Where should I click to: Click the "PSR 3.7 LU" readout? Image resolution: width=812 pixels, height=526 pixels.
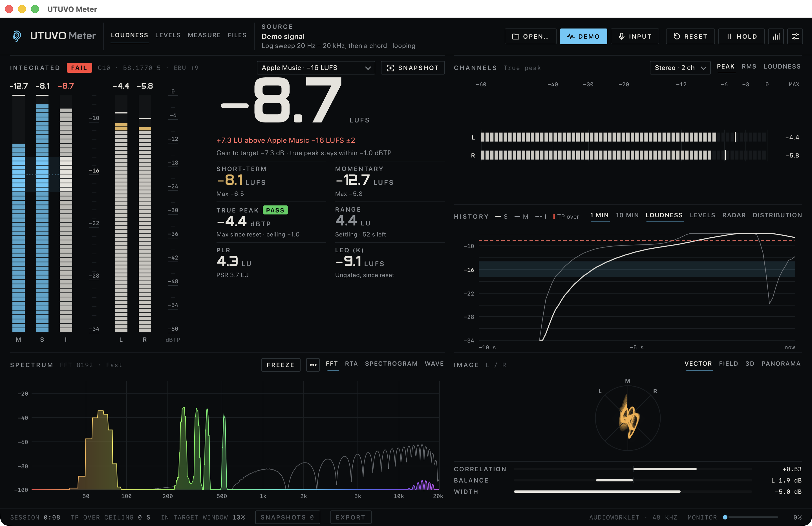click(x=232, y=275)
